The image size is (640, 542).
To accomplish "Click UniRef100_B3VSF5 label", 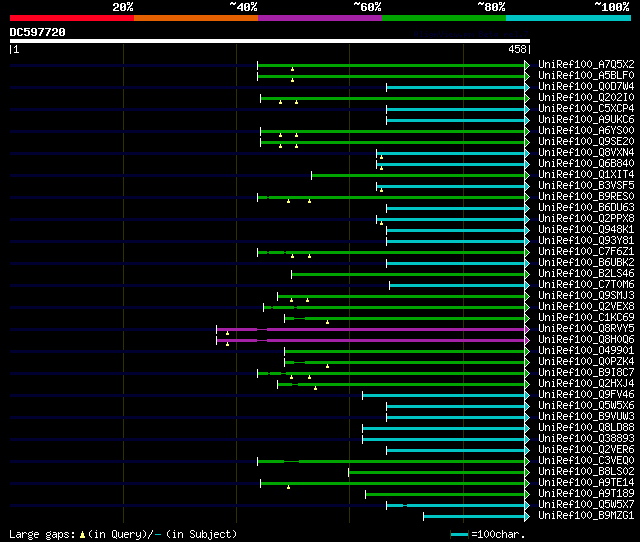I will 586,186.
